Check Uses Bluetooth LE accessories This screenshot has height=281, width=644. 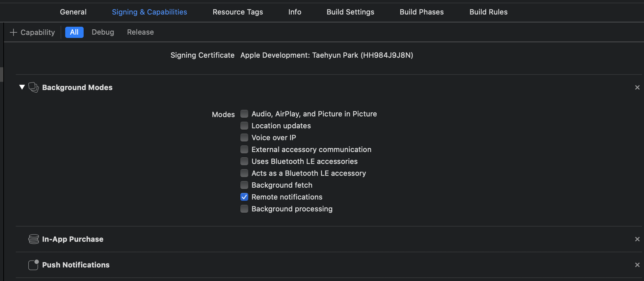[244, 161]
